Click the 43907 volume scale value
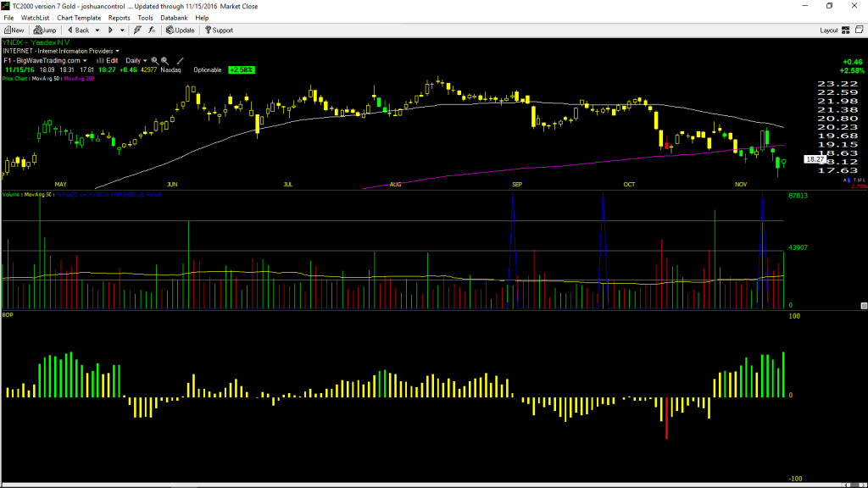 click(798, 248)
